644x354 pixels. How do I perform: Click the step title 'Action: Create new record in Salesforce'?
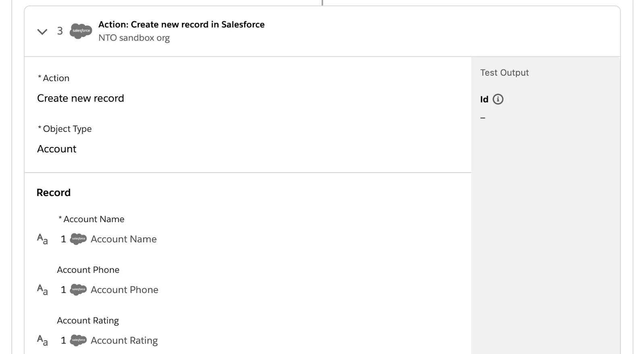pos(182,25)
